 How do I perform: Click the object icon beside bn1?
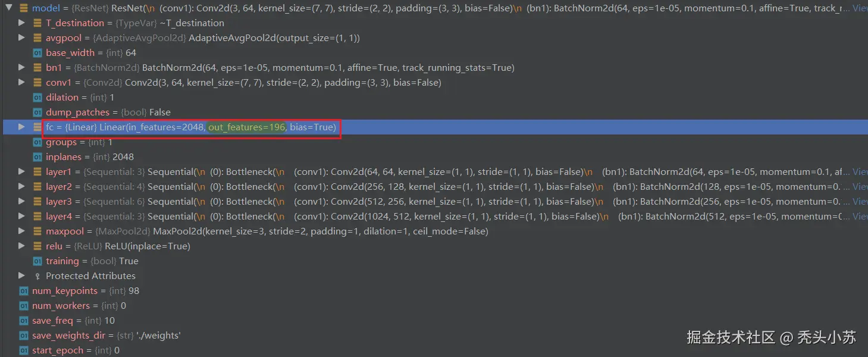click(x=37, y=68)
